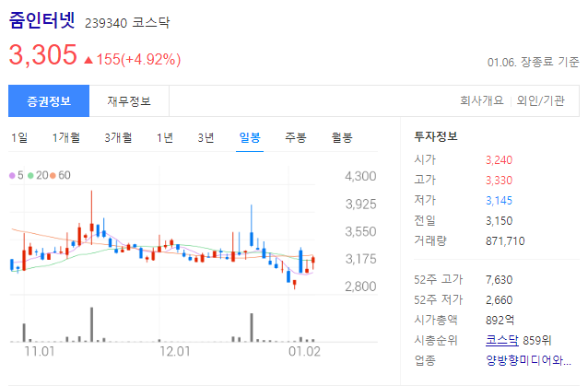588x386 pixels.
Task: Click the 11.01 date axis label
Action: (x=40, y=352)
